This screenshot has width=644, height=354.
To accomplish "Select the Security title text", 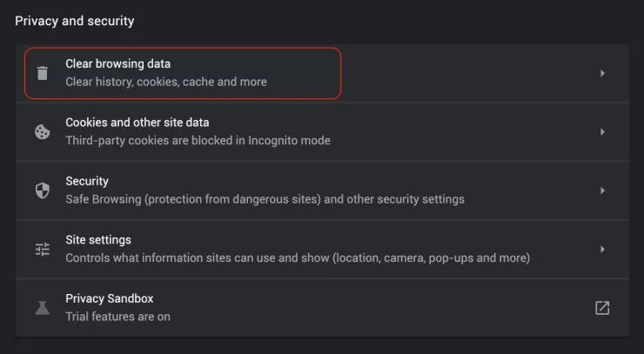I will click(x=87, y=181).
